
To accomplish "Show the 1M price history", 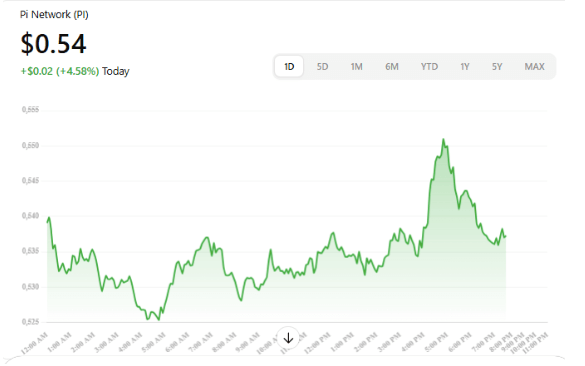I will (356, 67).
